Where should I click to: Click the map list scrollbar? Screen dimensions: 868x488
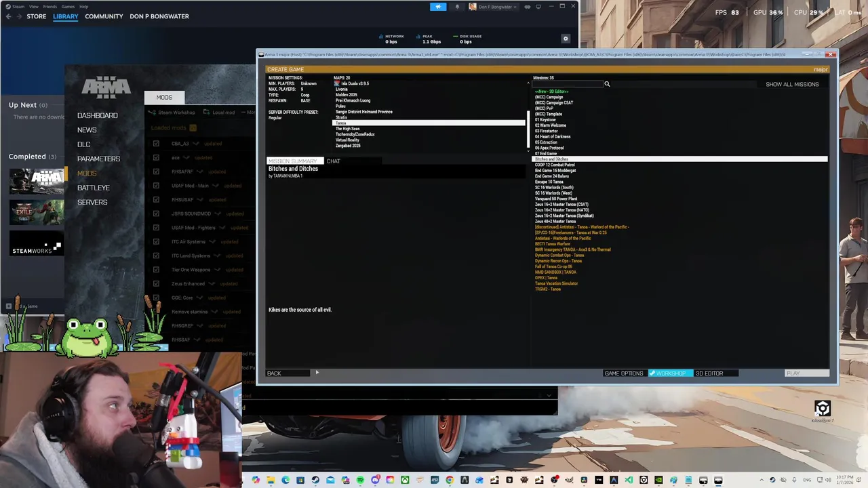coord(528,129)
